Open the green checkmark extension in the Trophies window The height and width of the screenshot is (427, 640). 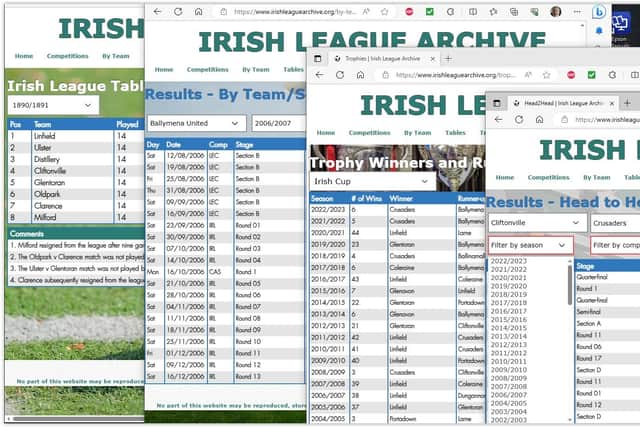[x=591, y=75]
